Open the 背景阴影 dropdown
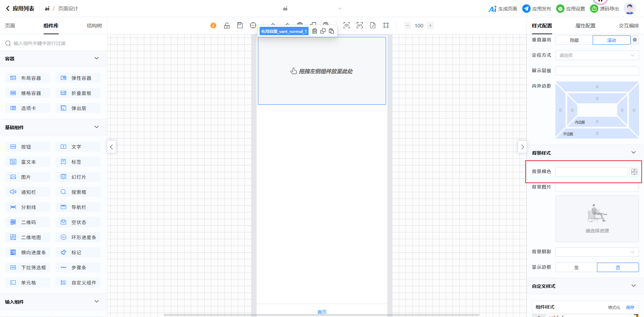Screen dimensions: 644x317 (x=597, y=252)
